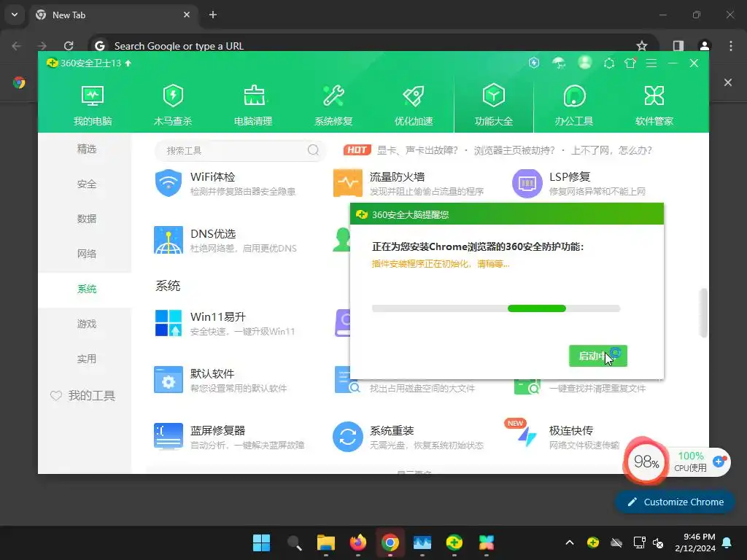Click the 98% memory floating ball
Image resolution: width=747 pixels, height=560 pixels.
click(646, 461)
